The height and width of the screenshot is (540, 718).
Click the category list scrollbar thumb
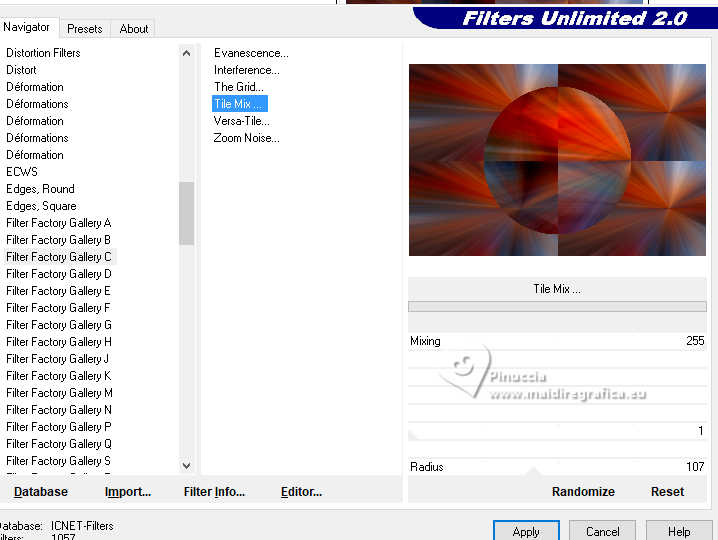[x=186, y=213]
